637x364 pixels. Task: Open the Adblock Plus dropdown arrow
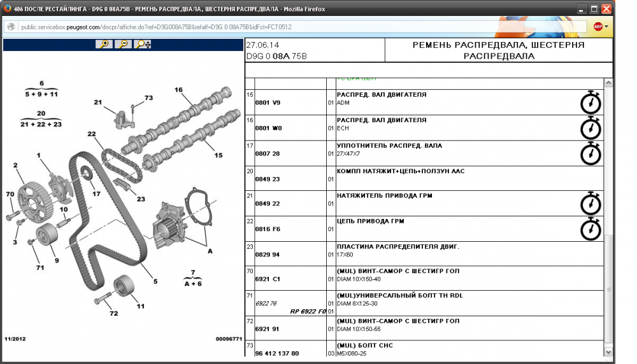pyautogui.click(x=606, y=27)
